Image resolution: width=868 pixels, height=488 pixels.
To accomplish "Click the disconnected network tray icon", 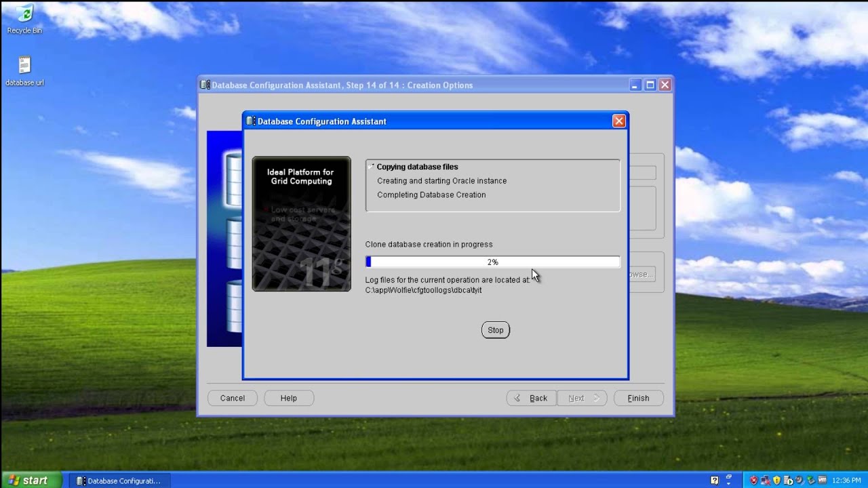I will point(764,481).
